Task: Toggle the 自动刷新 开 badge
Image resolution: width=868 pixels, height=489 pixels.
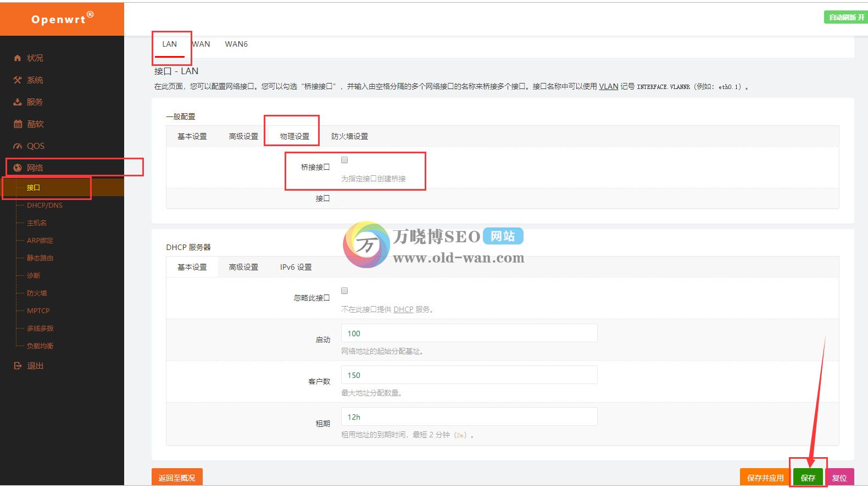Action: [x=847, y=18]
